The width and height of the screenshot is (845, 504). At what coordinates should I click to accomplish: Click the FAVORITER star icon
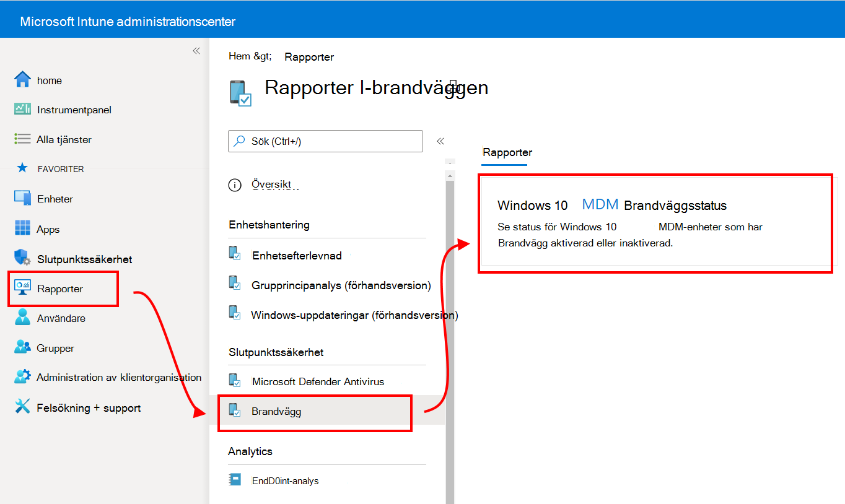[x=22, y=168]
